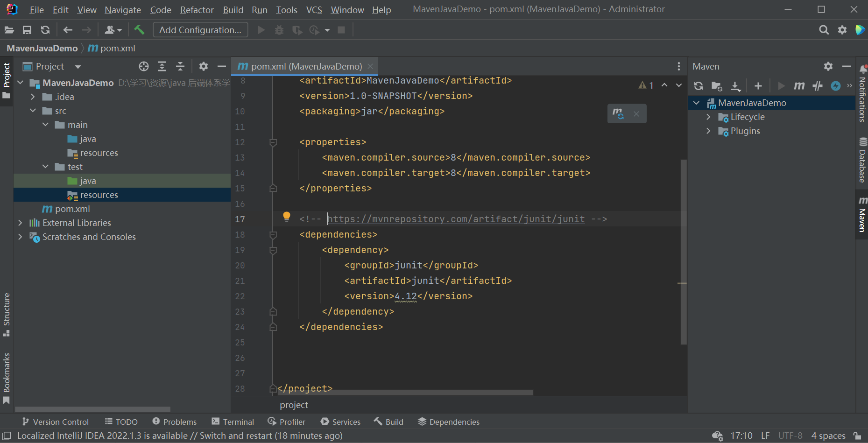Expand External Libraries node

[20, 223]
